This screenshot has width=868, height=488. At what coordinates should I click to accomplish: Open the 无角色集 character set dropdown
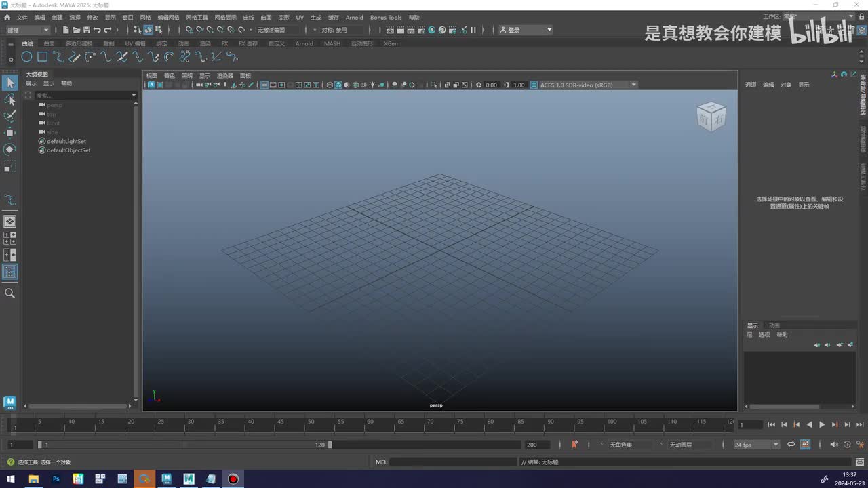pyautogui.click(x=627, y=445)
